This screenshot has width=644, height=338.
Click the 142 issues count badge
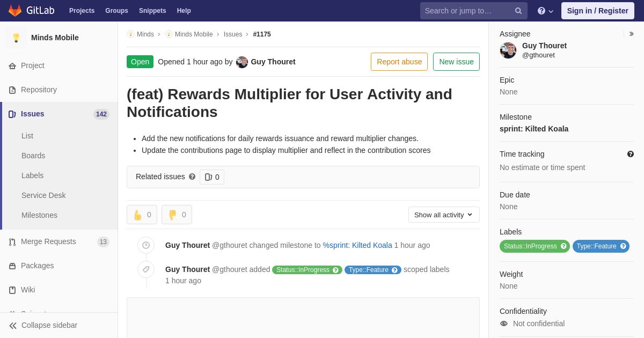(x=101, y=114)
